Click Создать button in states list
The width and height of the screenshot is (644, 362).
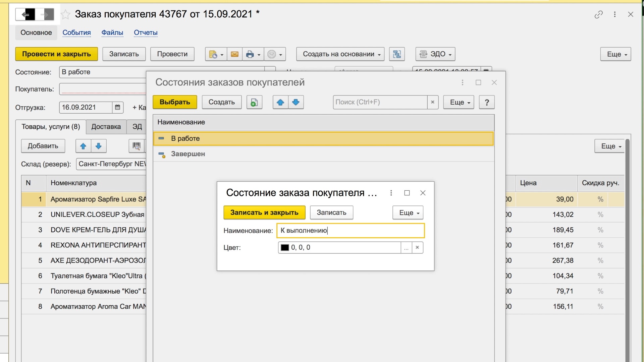tap(222, 102)
